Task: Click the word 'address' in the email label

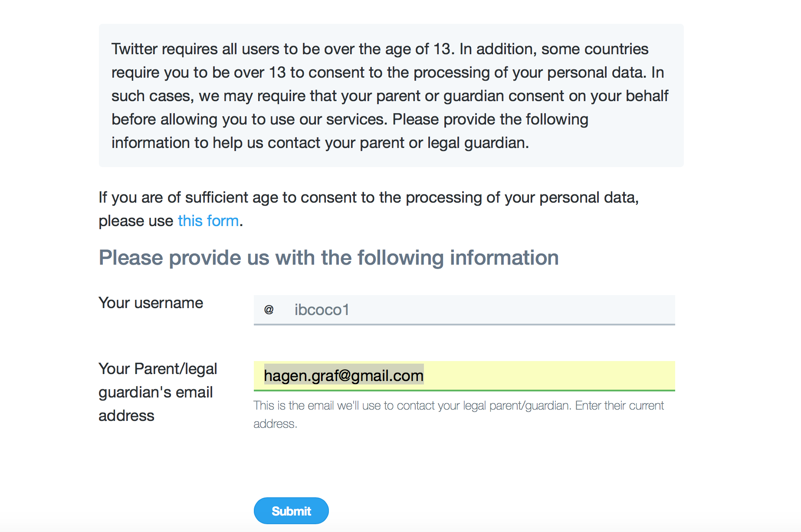Action: click(126, 416)
